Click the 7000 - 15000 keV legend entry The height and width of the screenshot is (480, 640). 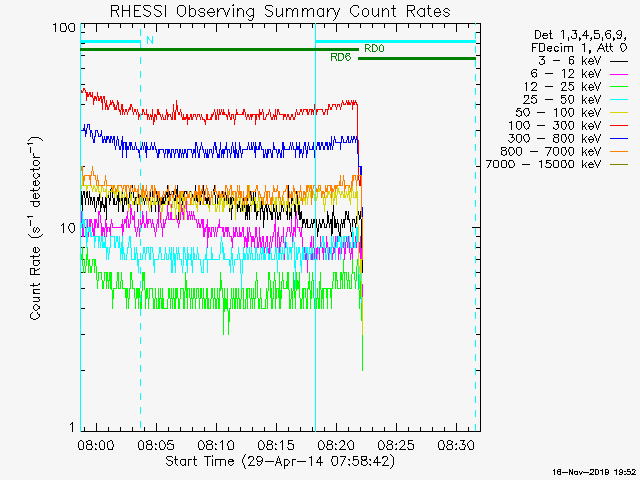point(557,164)
